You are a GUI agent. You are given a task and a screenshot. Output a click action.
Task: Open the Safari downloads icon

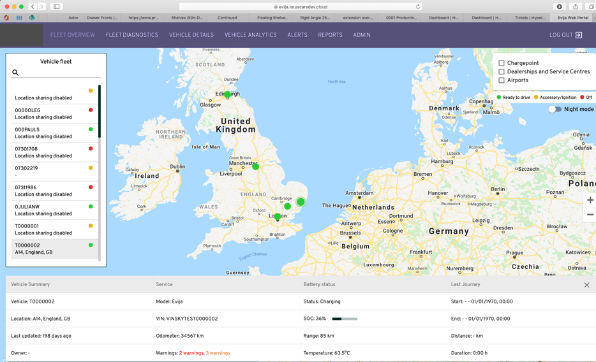point(559,6)
